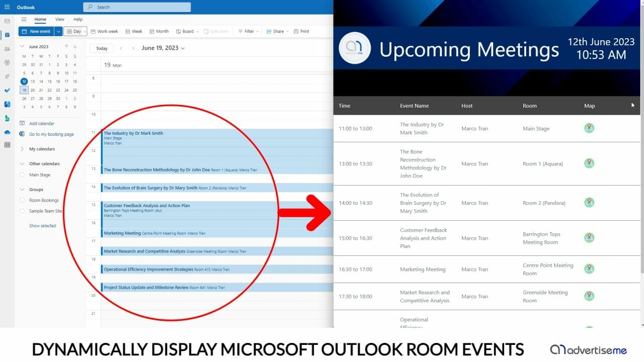Toggle the Sample Team Site calendar

(22, 211)
